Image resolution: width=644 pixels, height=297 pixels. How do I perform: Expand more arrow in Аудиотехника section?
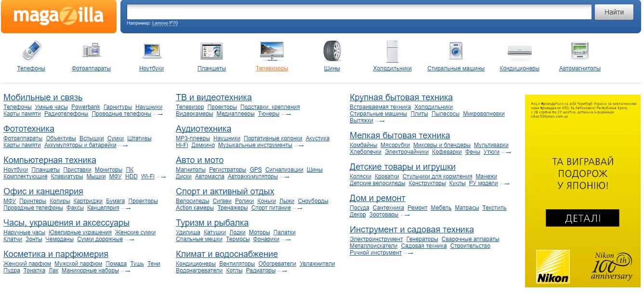click(301, 146)
